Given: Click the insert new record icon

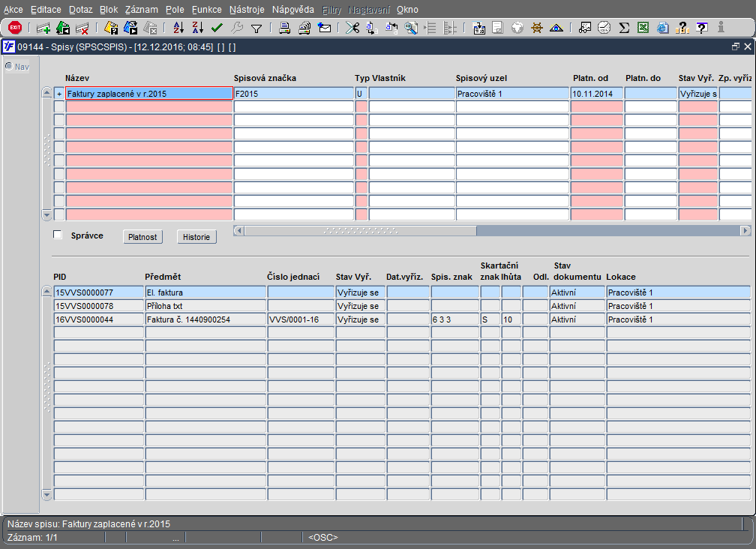Looking at the screenshot, I should pyautogui.click(x=43, y=28).
